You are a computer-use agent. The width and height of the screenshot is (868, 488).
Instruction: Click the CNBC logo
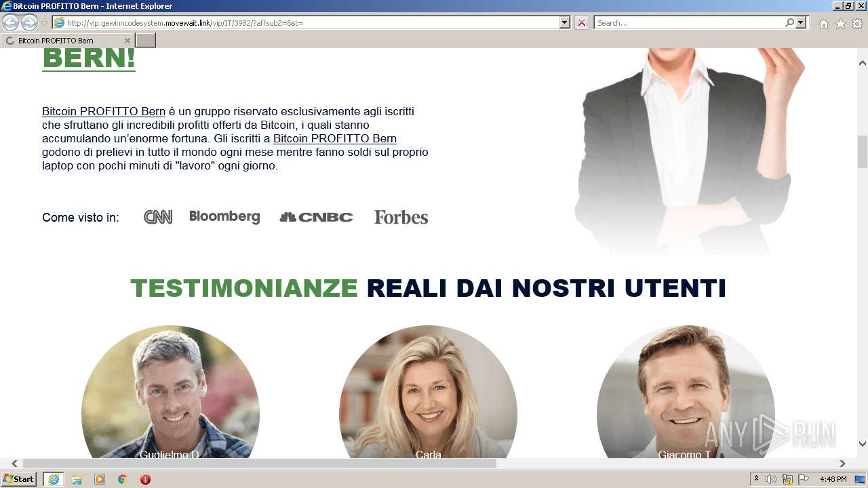[x=316, y=217]
